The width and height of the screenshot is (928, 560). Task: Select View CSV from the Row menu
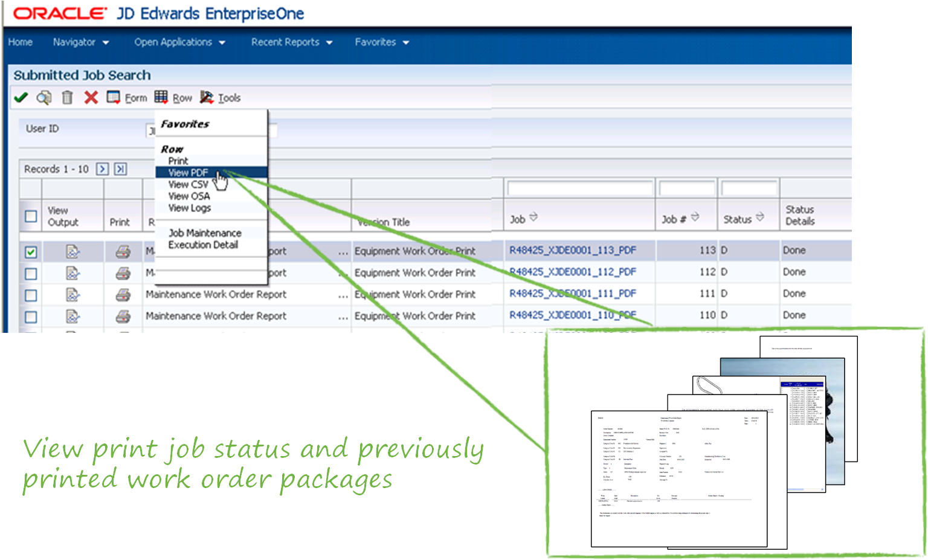tap(188, 184)
